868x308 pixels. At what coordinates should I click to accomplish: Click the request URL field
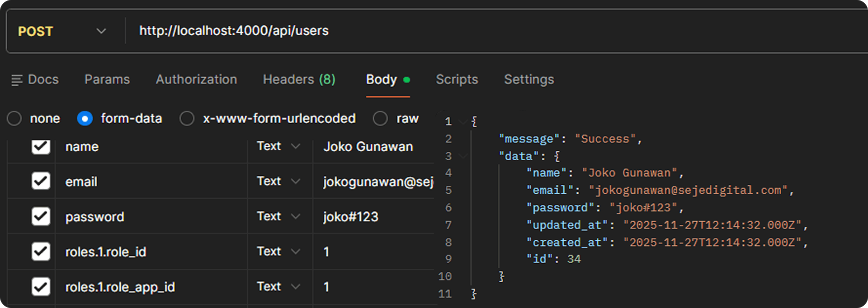[x=497, y=31]
